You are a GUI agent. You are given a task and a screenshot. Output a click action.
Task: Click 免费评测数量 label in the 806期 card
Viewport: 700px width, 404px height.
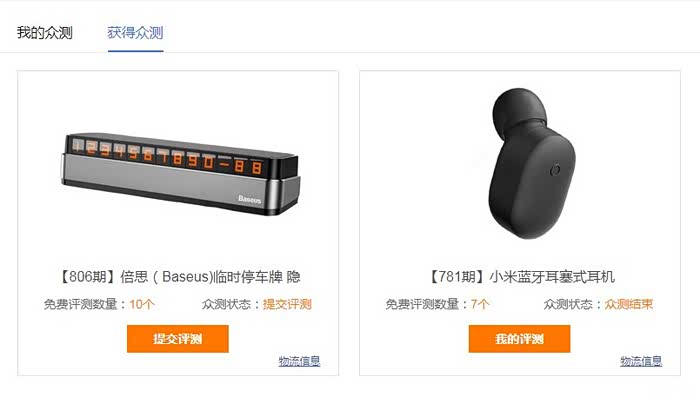(80, 304)
